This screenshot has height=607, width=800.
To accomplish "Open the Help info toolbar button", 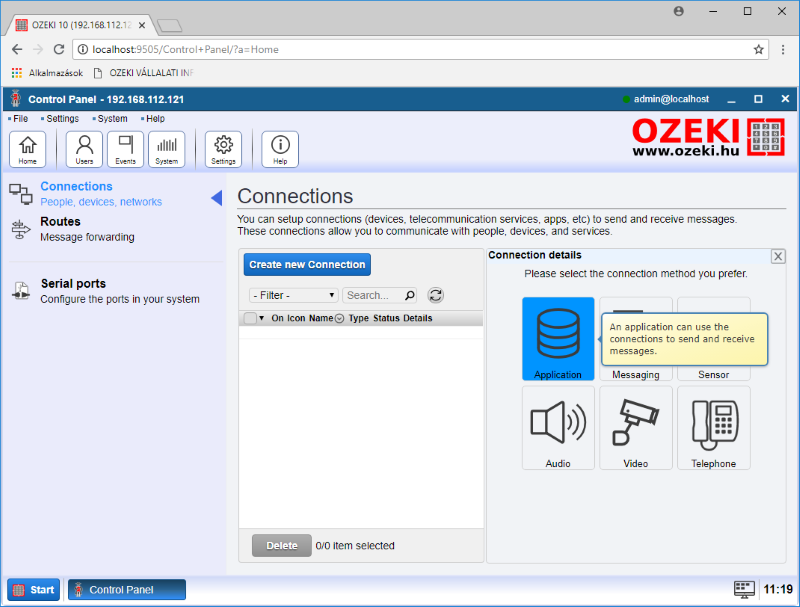I will pyautogui.click(x=280, y=149).
